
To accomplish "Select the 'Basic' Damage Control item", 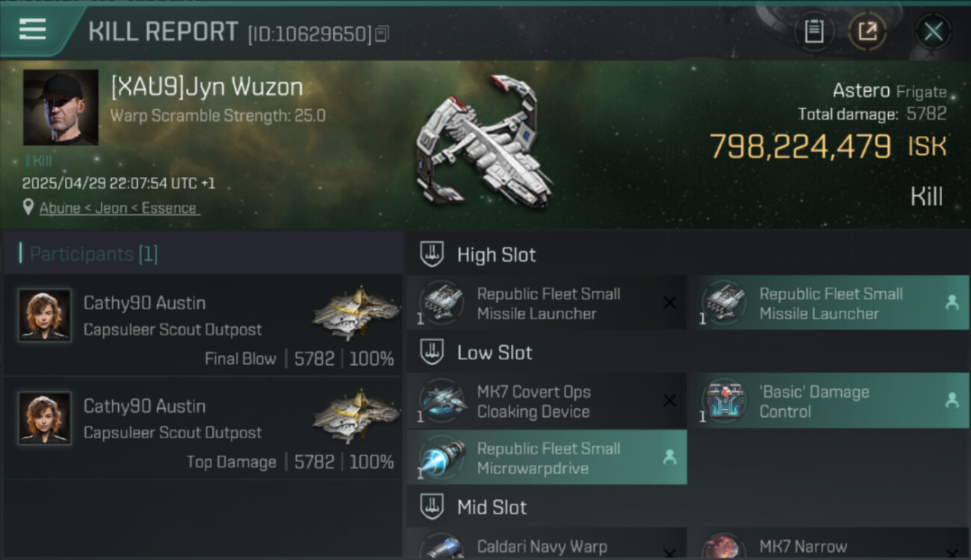I will tap(828, 402).
